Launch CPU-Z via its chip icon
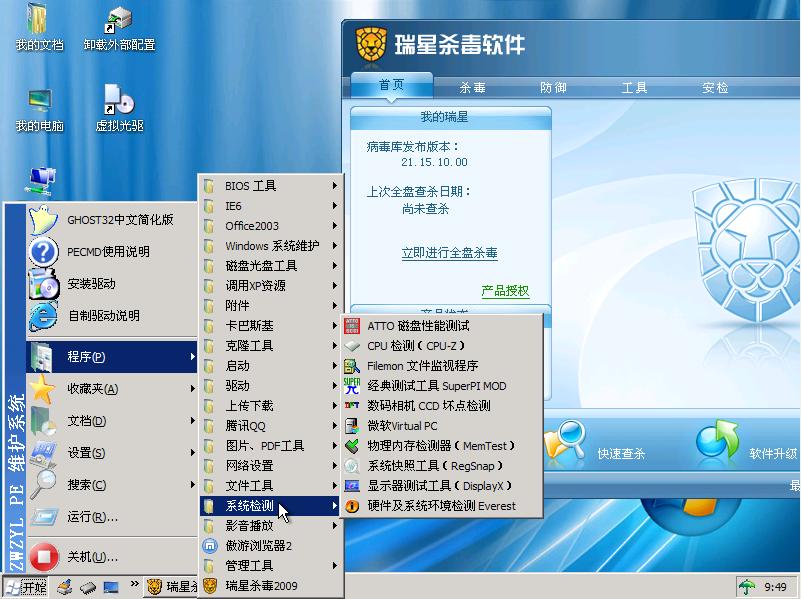802x599 pixels. [352, 346]
